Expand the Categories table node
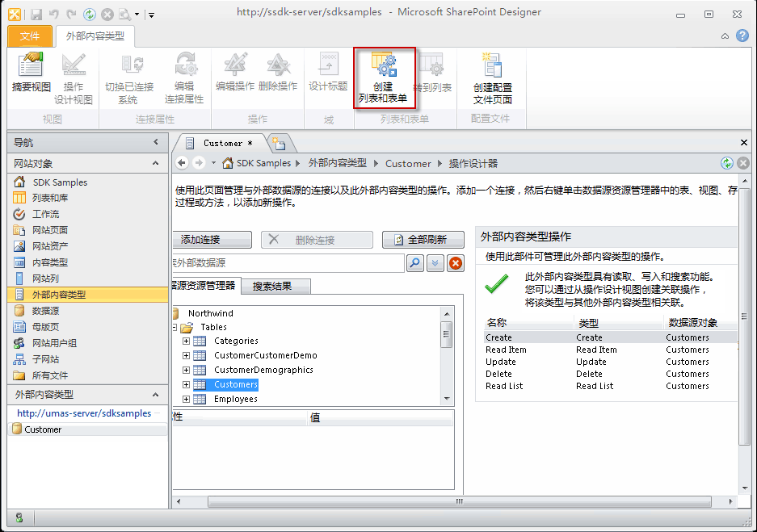 click(x=186, y=341)
